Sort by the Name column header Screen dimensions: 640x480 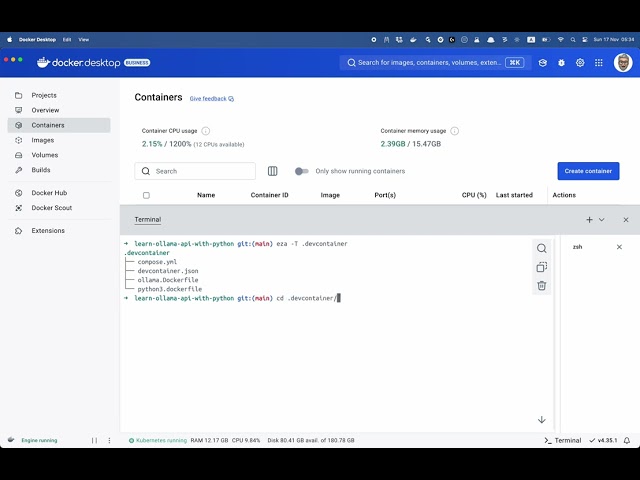206,195
